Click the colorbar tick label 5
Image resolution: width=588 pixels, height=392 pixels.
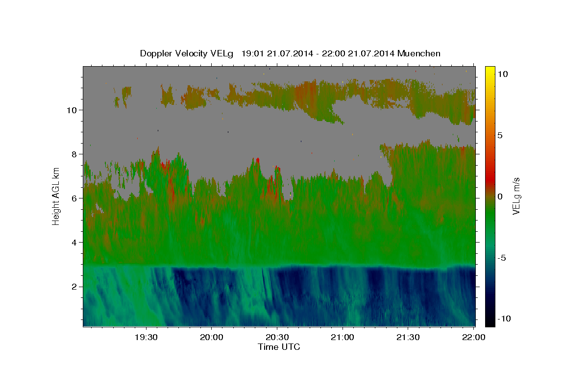(500, 135)
